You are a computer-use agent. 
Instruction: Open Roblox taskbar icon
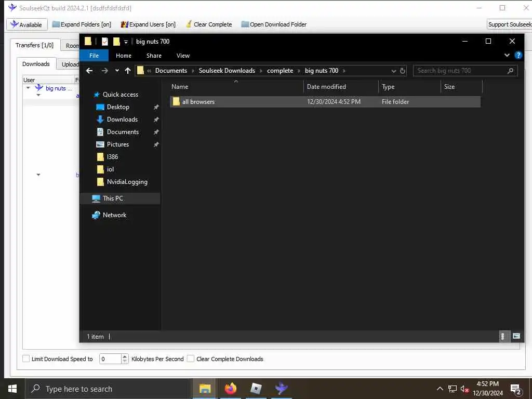tap(256, 389)
